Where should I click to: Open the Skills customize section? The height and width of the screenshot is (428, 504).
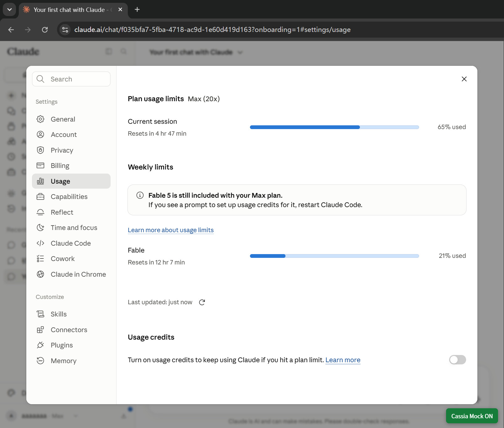[71, 314]
